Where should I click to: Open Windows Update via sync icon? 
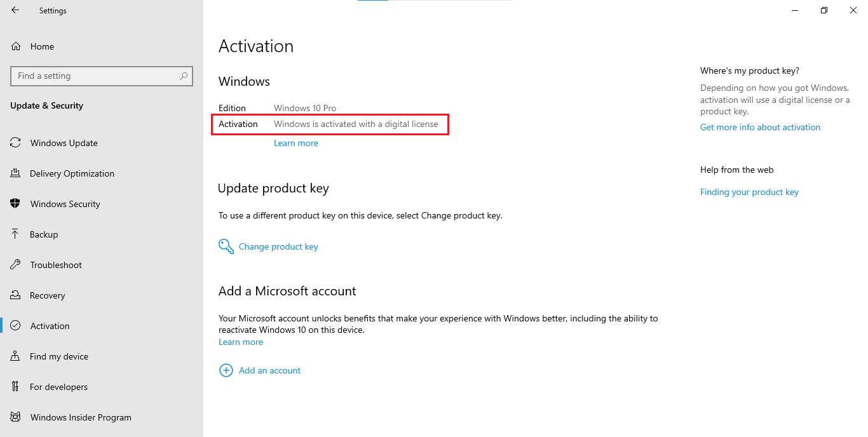[x=16, y=143]
